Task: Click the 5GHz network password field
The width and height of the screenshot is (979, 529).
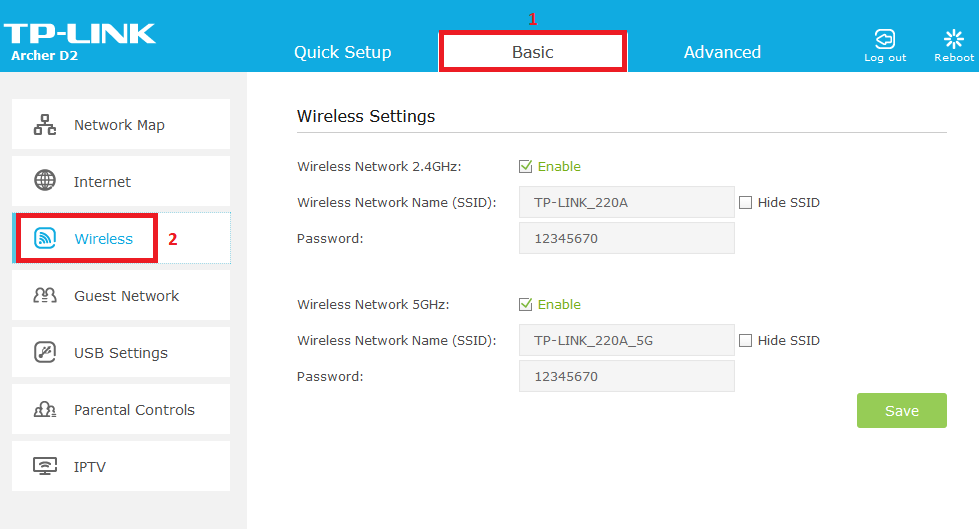Action: [627, 376]
